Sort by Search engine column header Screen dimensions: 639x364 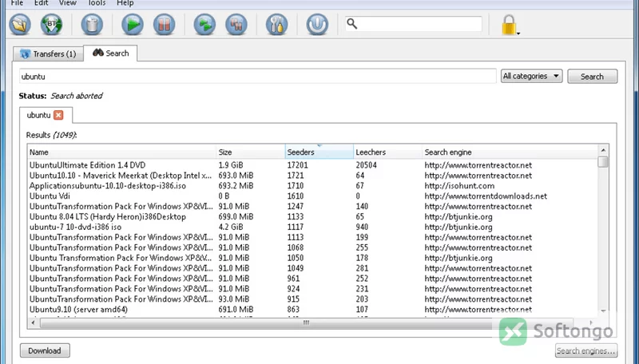(x=510, y=152)
